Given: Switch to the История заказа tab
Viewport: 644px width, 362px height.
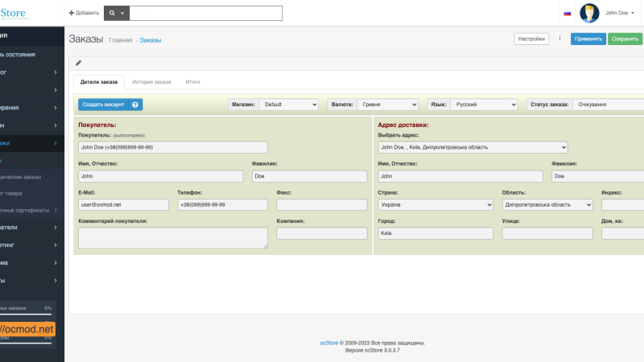Looking at the screenshot, I should pyautogui.click(x=151, y=82).
